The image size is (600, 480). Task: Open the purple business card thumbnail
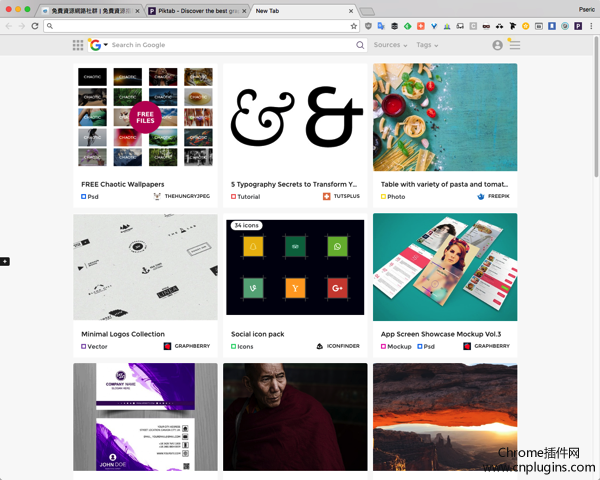point(145,417)
